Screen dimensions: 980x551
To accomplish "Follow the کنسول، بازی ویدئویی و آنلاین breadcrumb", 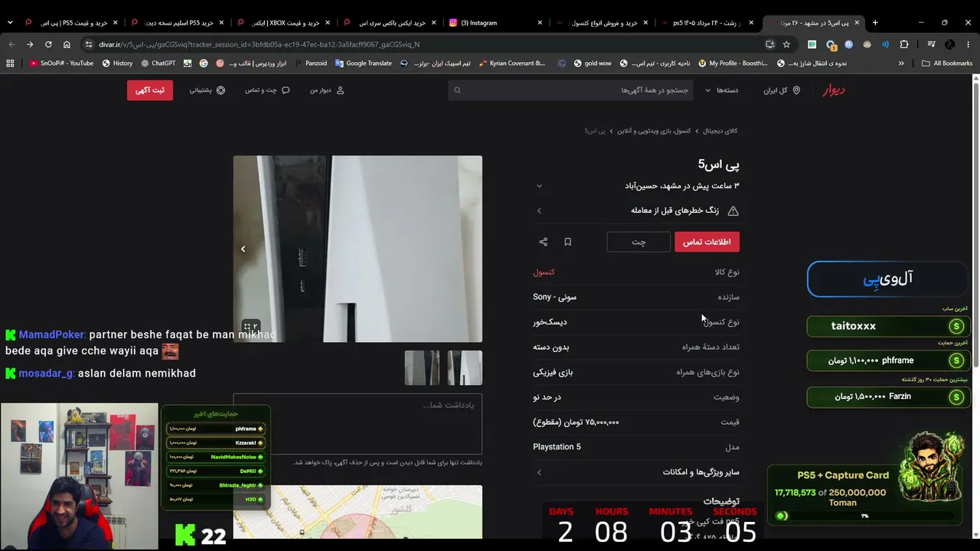I will coord(654,131).
